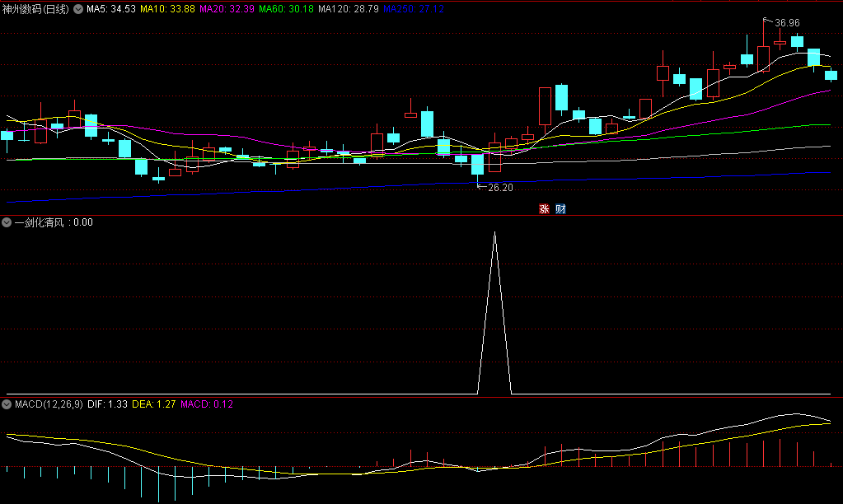Select the DIF: 1.33 value

(x=107, y=404)
